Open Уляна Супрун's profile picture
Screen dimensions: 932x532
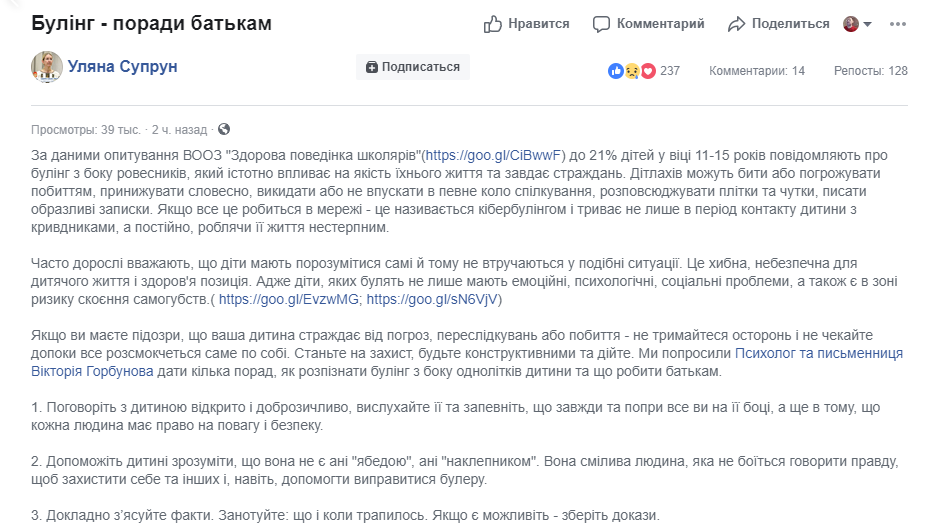pos(46,67)
